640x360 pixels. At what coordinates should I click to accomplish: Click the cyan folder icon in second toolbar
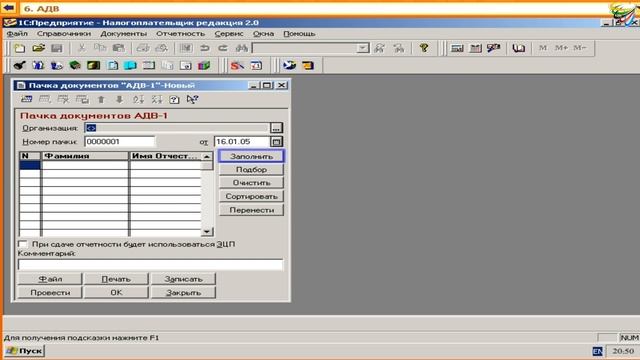coord(130,65)
